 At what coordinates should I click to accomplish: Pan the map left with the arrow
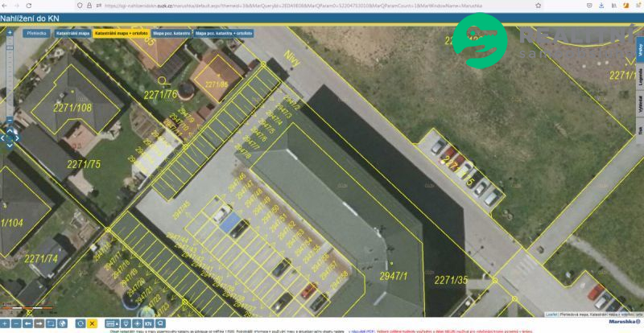coord(3,138)
